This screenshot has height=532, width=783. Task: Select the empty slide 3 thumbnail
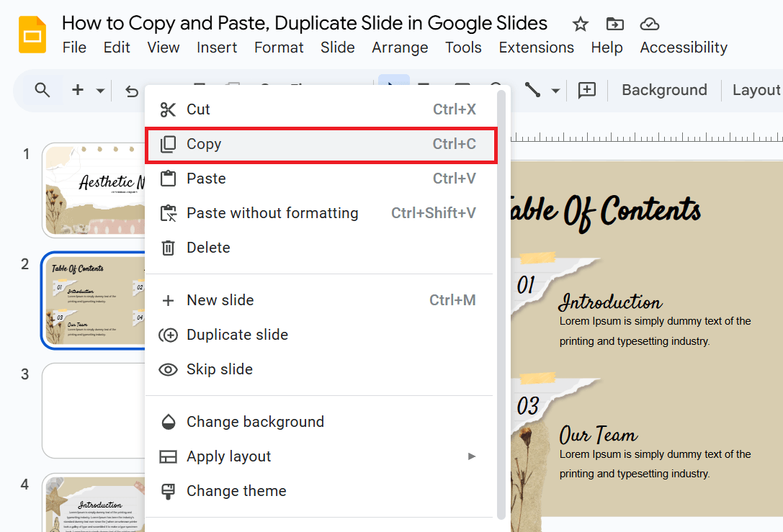[x=94, y=410]
